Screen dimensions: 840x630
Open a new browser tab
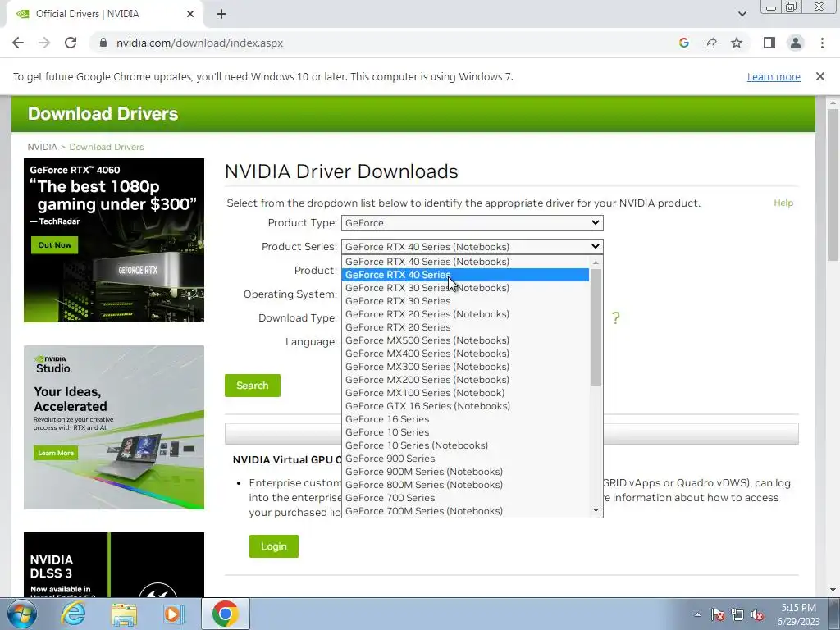[x=221, y=14]
